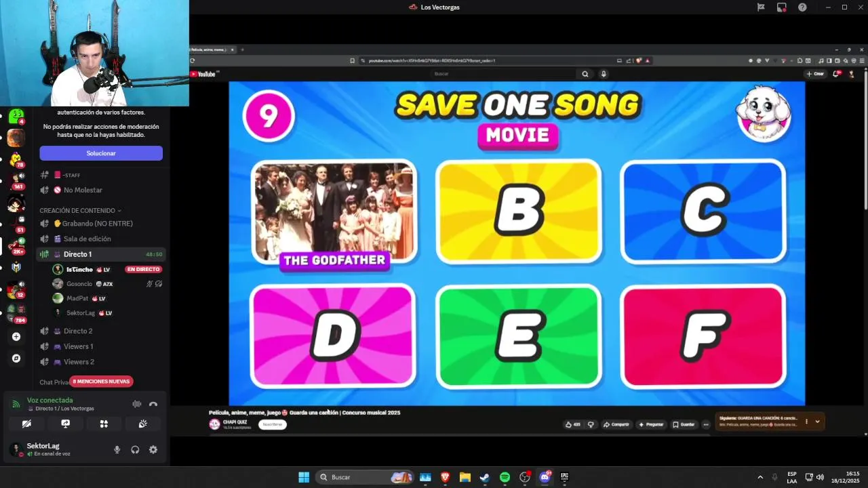868x488 pixels.
Task: Jump to 8 menciones nuevas
Action: pyautogui.click(x=102, y=382)
